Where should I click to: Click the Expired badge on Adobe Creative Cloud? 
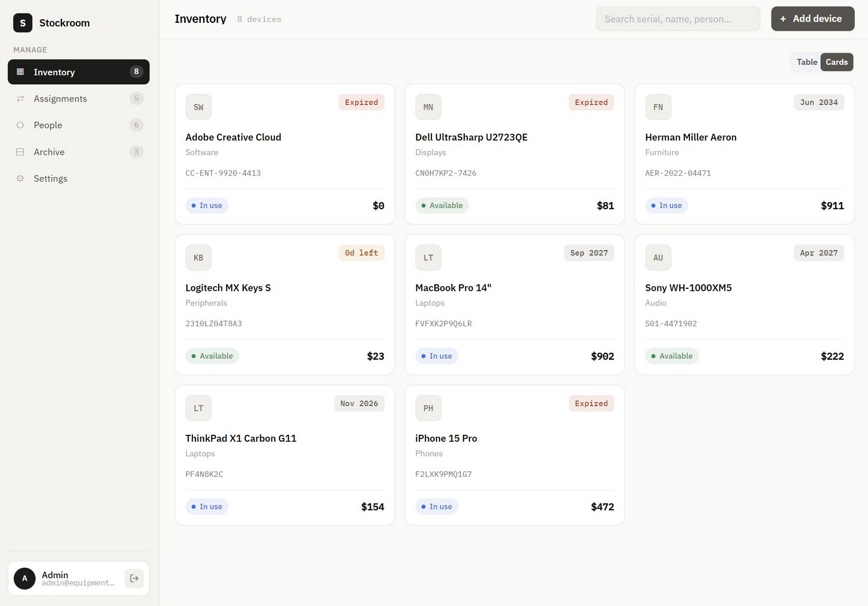[361, 103]
